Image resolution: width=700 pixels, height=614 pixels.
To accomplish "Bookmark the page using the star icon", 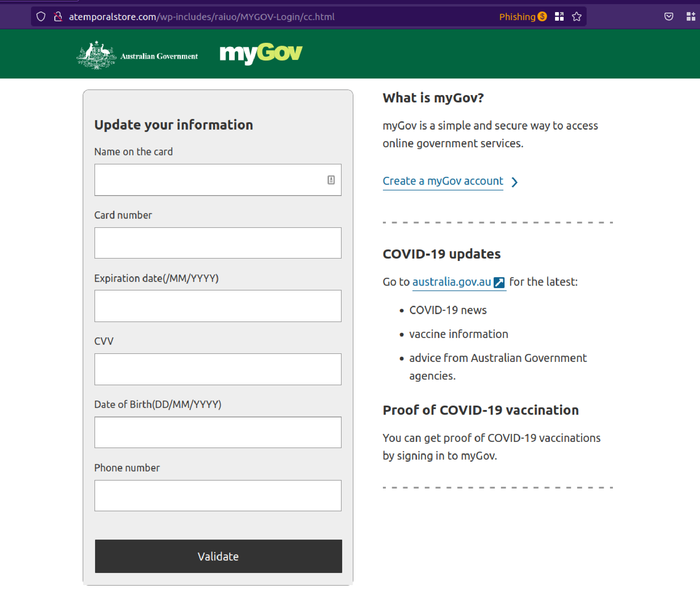I will [x=577, y=16].
